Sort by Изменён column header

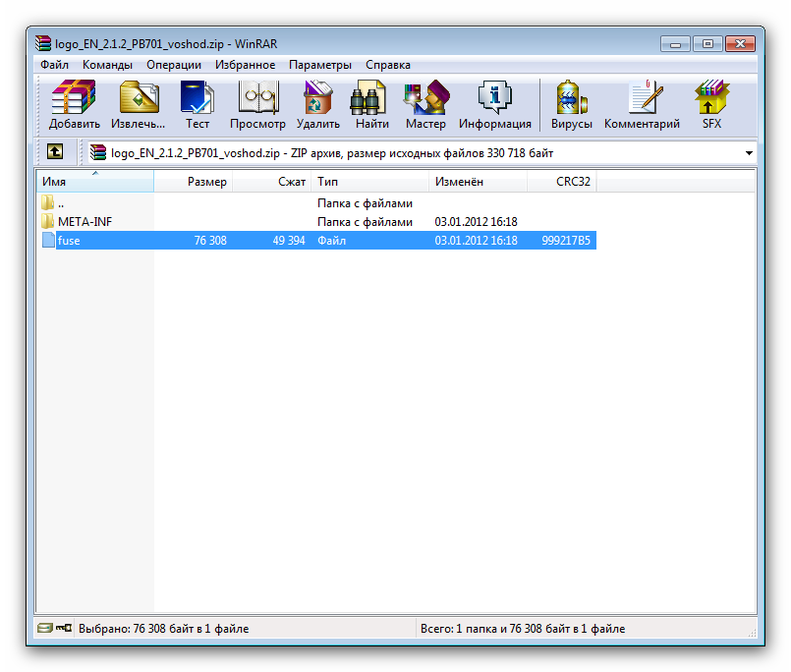479,182
